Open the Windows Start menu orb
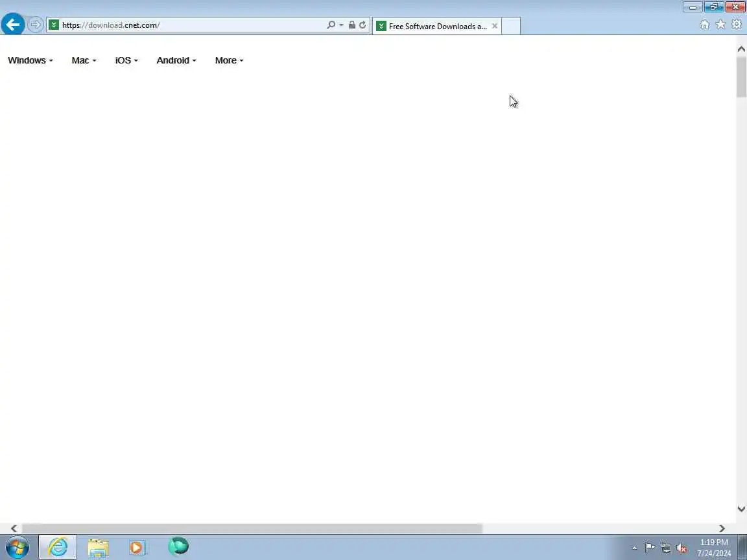The height and width of the screenshot is (560, 747). (18, 547)
